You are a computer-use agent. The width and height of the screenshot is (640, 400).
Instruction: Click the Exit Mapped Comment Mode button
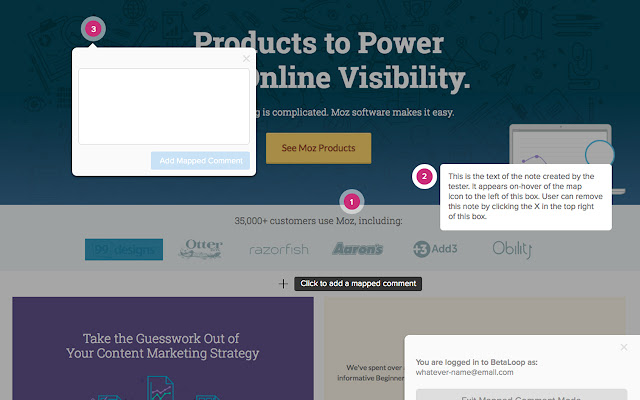pos(521,395)
